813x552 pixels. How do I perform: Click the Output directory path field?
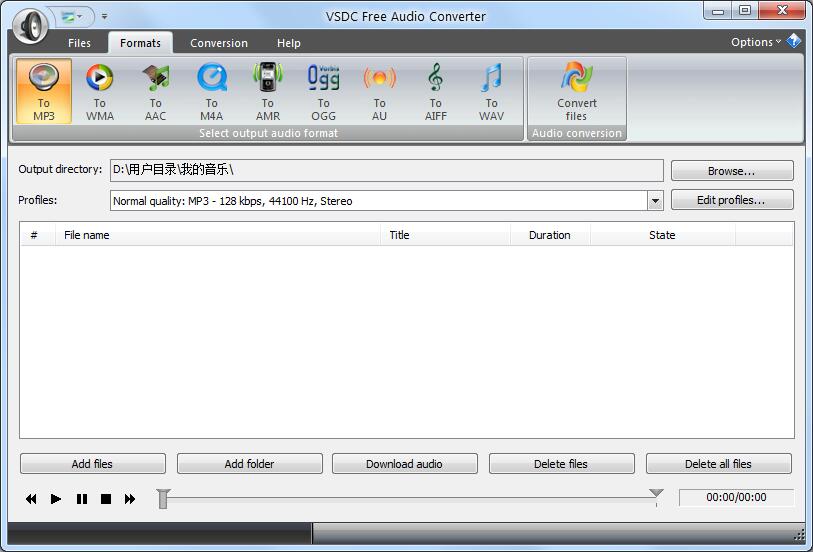pyautogui.click(x=386, y=170)
